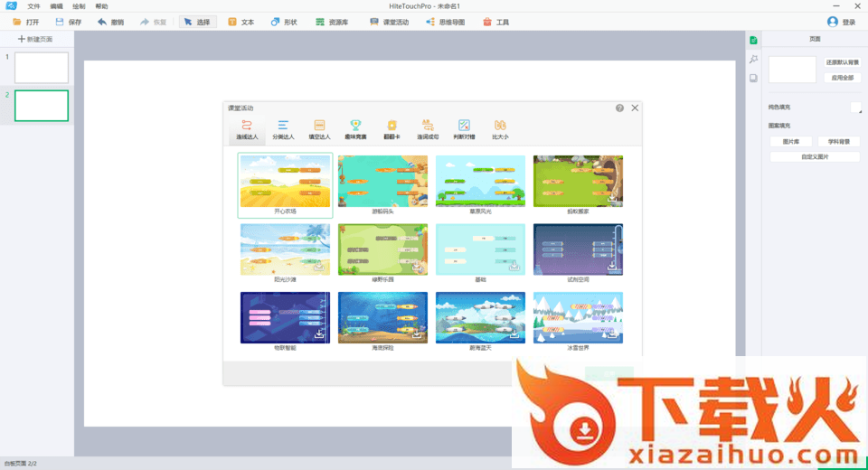This screenshot has width=868, height=470.
Task: Open the 编辑 menu
Action: coord(56,6)
